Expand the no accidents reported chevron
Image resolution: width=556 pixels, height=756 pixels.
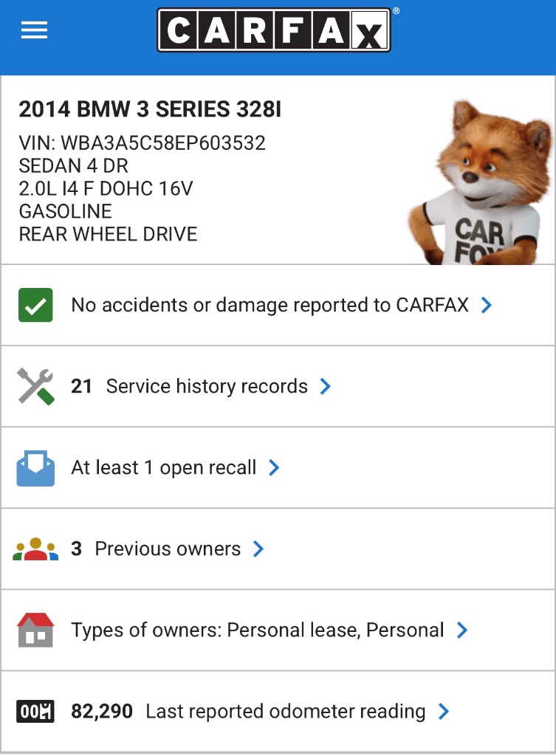click(x=487, y=305)
